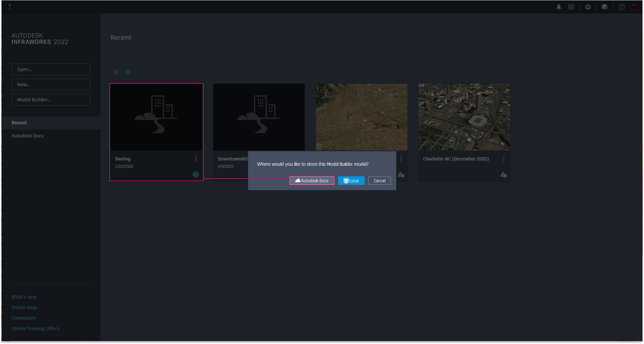Open the aerial terrain model thumbnail
This screenshot has height=344, width=644.
pos(362,117)
